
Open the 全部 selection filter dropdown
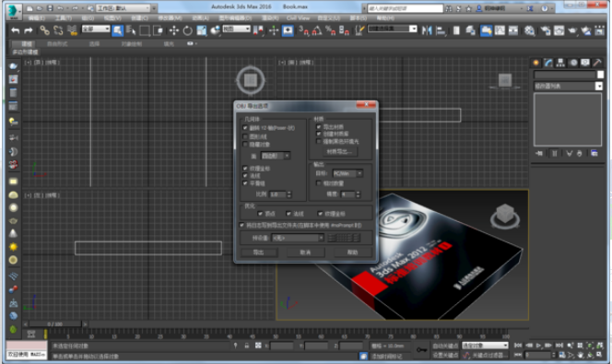(x=96, y=29)
